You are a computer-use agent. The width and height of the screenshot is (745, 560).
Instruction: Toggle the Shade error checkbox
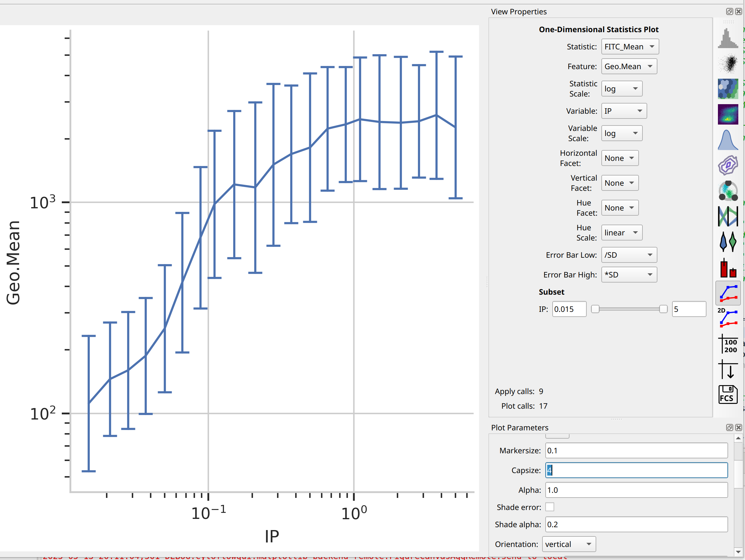pos(550,507)
